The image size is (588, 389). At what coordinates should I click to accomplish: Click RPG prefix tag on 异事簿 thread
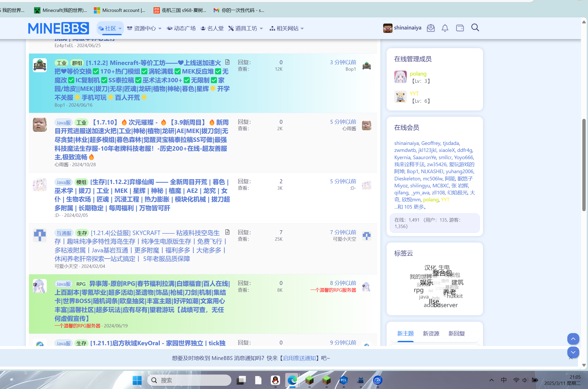81,284
